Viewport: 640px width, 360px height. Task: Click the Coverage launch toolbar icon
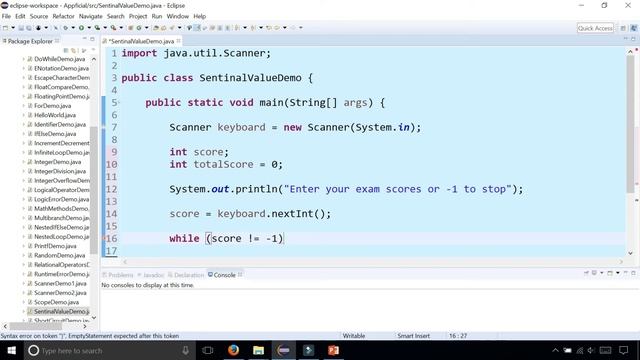click(x=97, y=28)
